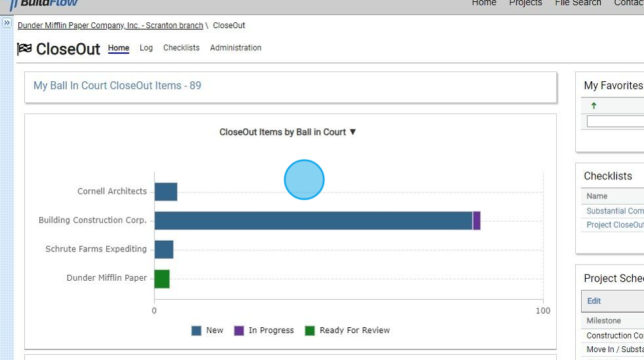Viewport: 644px width, 360px height.
Task: Switch to the Log tab
Action: tap(146, 48)
